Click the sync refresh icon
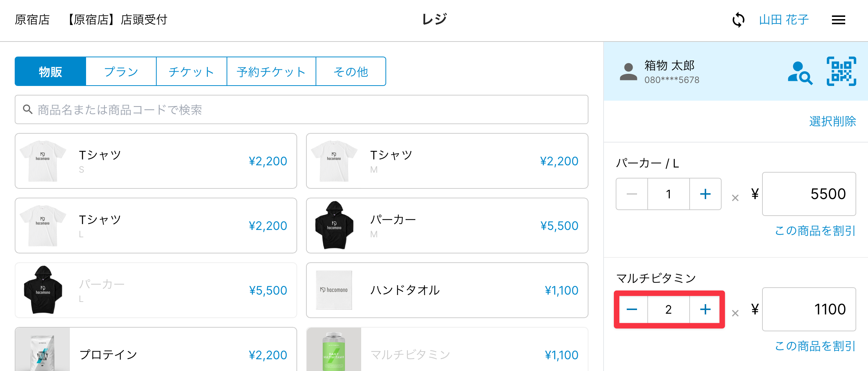This screenshot has width=868, height=371. pyautogui.click(x=738, y=20)
